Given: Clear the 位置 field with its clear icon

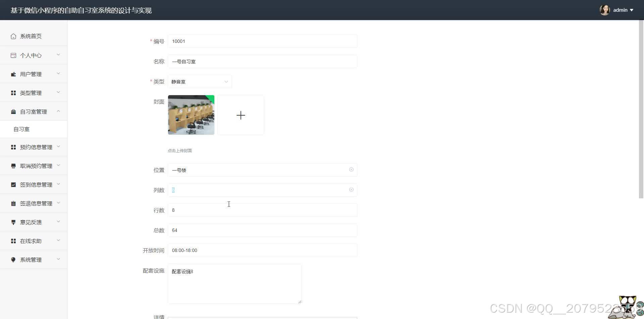Looking at the screenshot, I should pos(351,170).
